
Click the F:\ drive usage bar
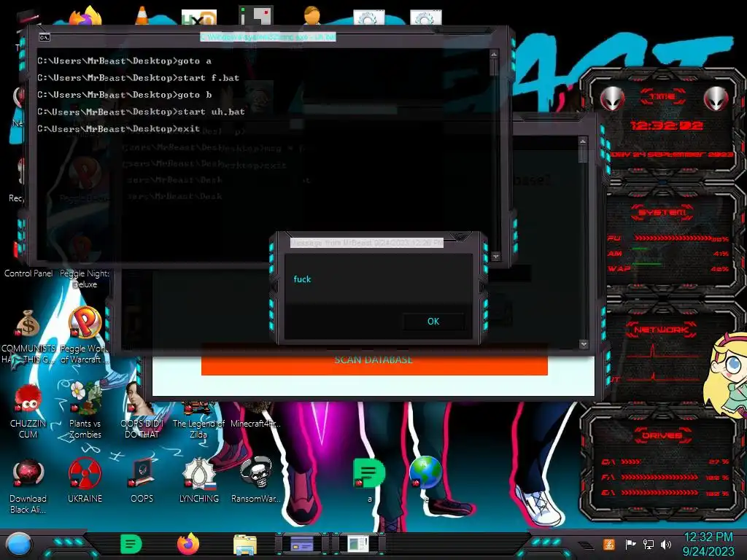(x=659, y=477)
